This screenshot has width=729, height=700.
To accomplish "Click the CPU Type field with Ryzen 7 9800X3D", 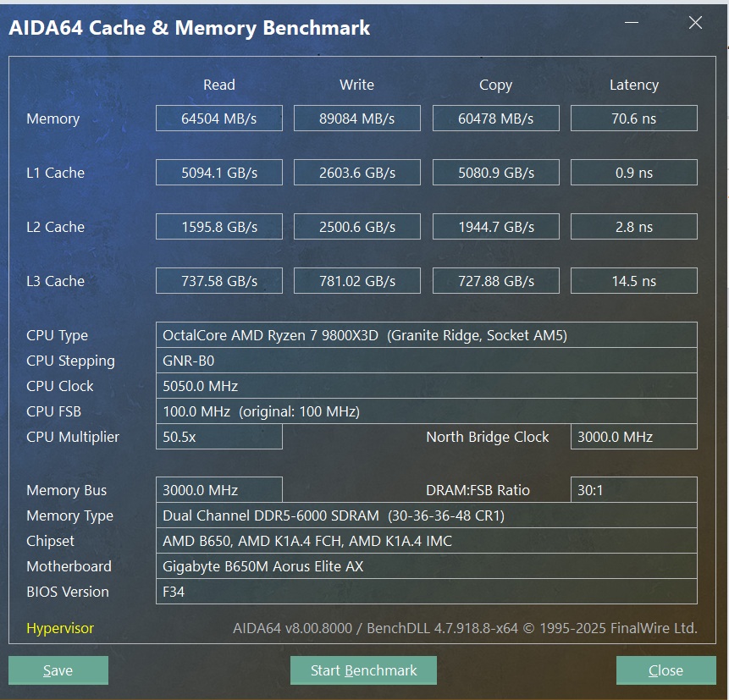I will click(x=427, y=334).
